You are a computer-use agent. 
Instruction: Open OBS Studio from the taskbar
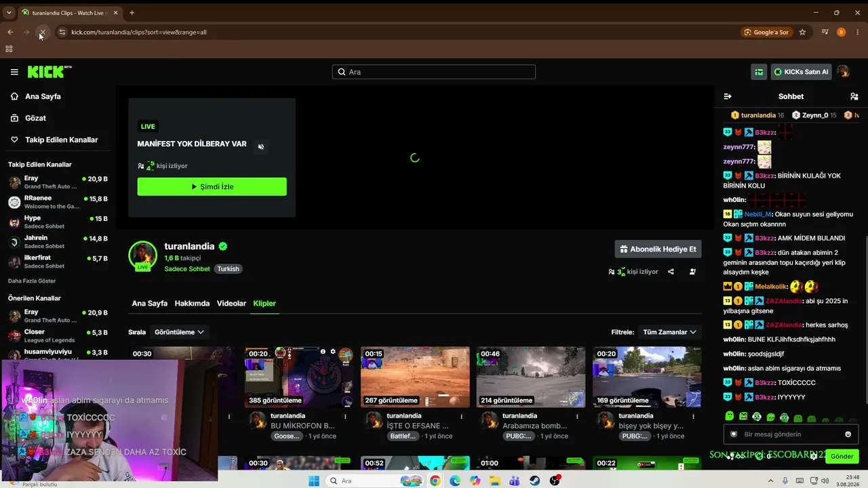pyautogui.click(x=555, y=481)
